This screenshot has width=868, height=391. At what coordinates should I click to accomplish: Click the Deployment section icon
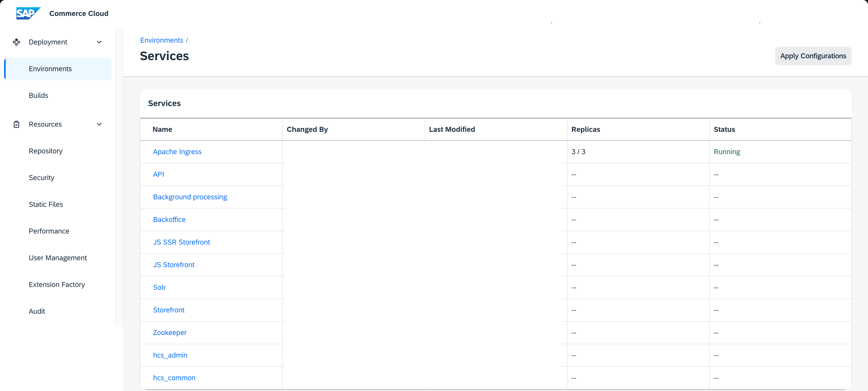click(16, 42)
